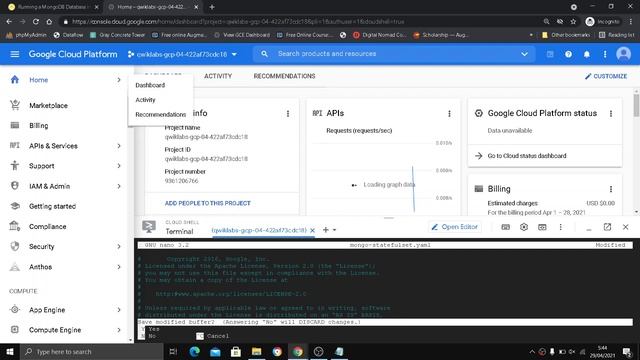Image resolution: width=640 pixels, height=360 pixels.
Task: Expand the Anthos submenu chevron
Action: click(x=119, y=267)
